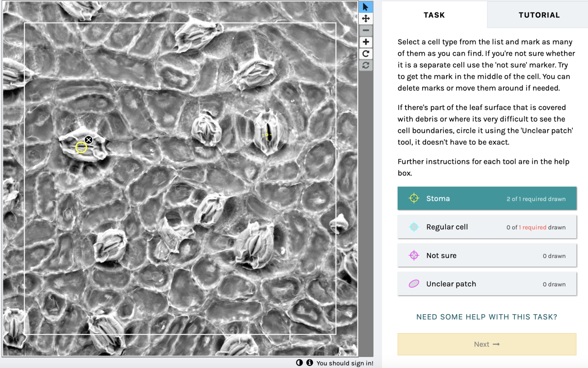Screen dimensions: 588x368
Task: Select the large yellow stoma marker
Action: [x=81, y=147]
